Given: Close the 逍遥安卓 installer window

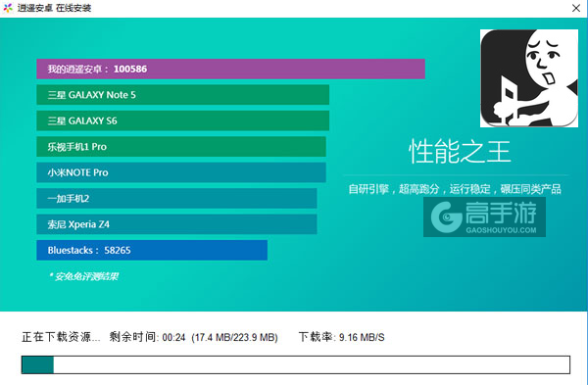Looking at the screenshot, I should click(576, 8).
